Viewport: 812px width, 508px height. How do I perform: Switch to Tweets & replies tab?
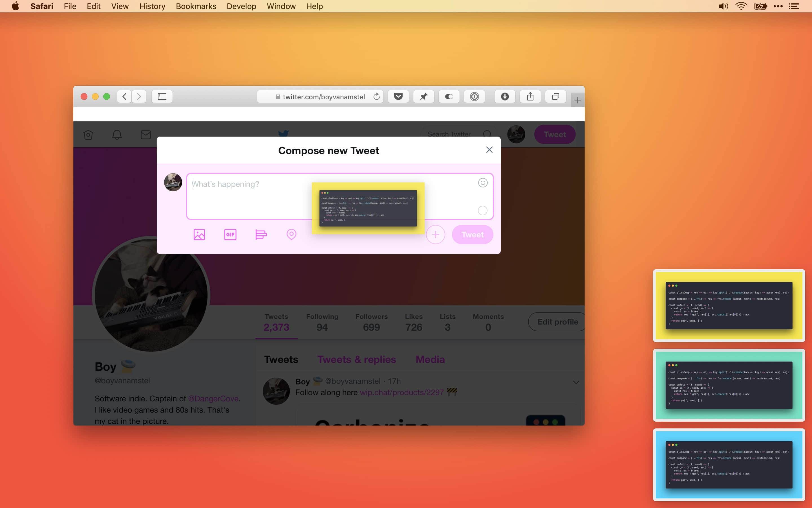356,360
